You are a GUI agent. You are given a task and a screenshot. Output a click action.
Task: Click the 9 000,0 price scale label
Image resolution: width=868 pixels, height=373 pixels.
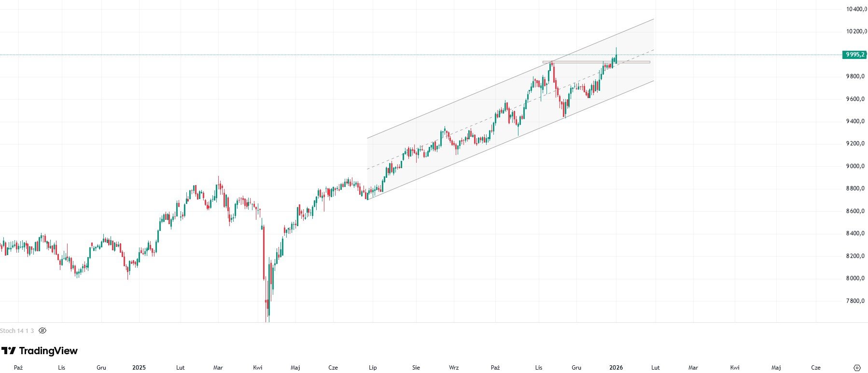pos(855,166)
